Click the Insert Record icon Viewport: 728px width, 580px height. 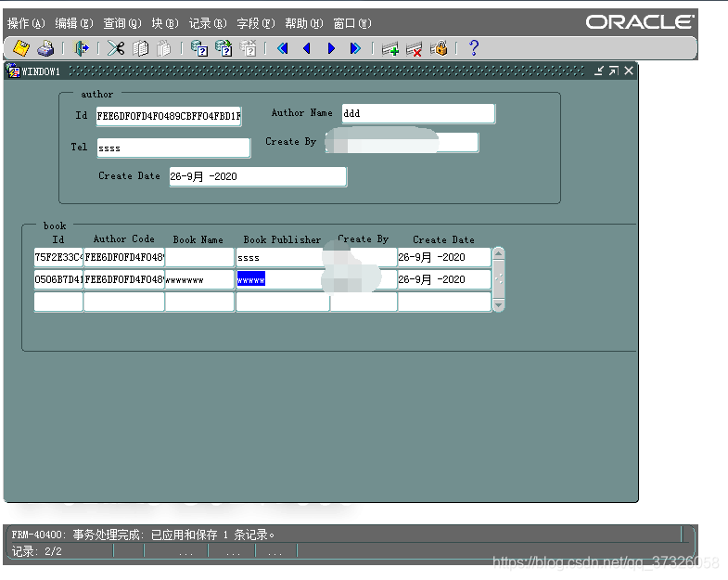point(390,48)
